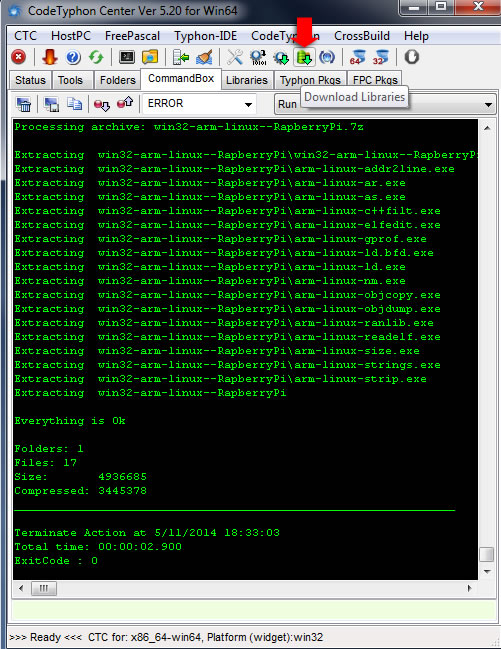Switch to the Libraries tab

point(247,80)
